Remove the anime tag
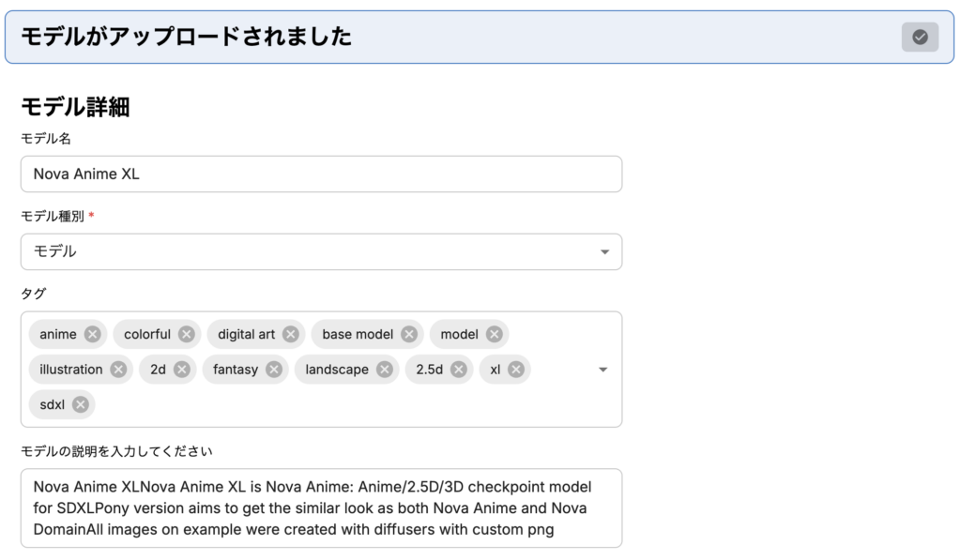Viewport: 961px width, 560px height. 92,334
